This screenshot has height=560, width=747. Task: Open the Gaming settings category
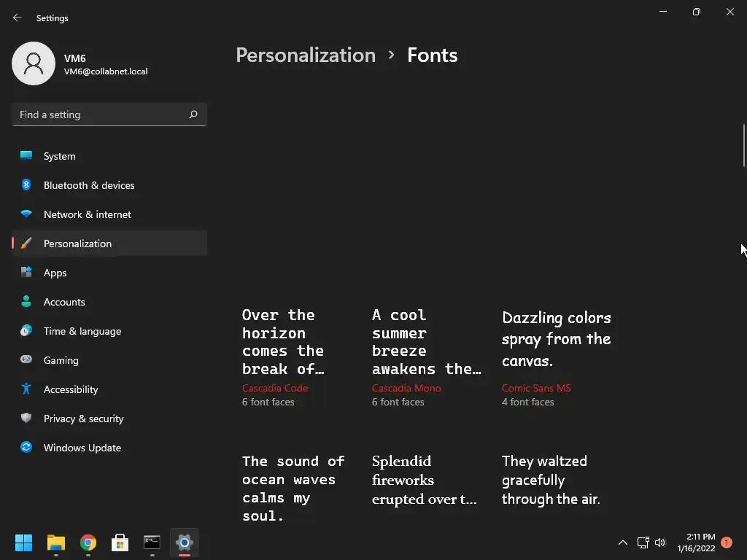click(109, 360)
